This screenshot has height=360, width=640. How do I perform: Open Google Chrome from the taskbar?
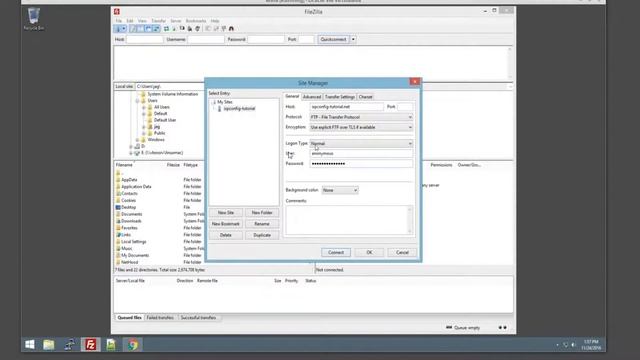(133, 344)
